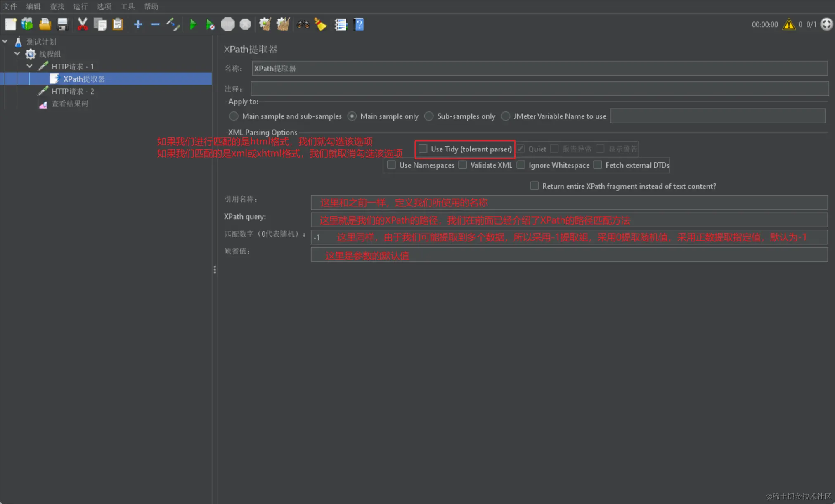
Task: Tick Return entire XPath fragment checkbox
Action: 534,186
